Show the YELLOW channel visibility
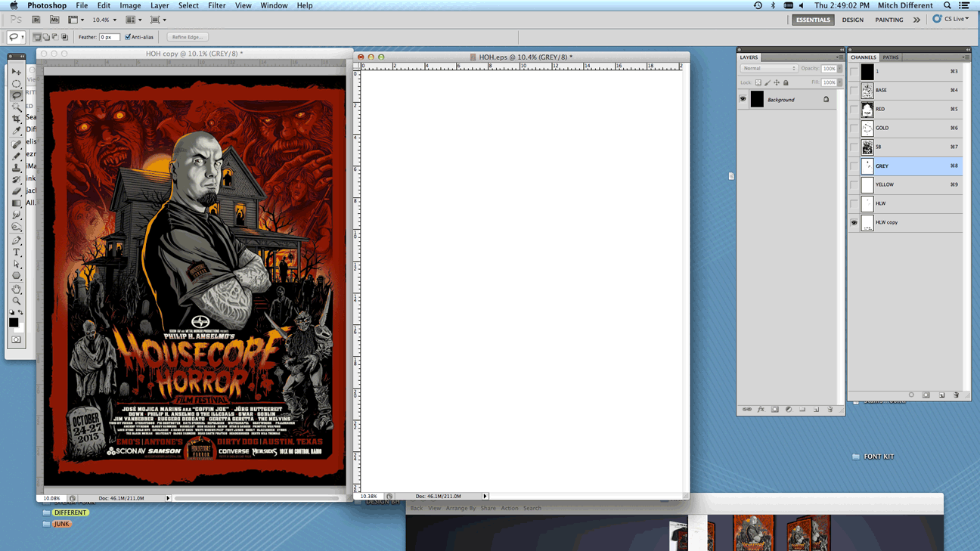The height and width of the screenshot is (551, 980). [x=854, y=184]
